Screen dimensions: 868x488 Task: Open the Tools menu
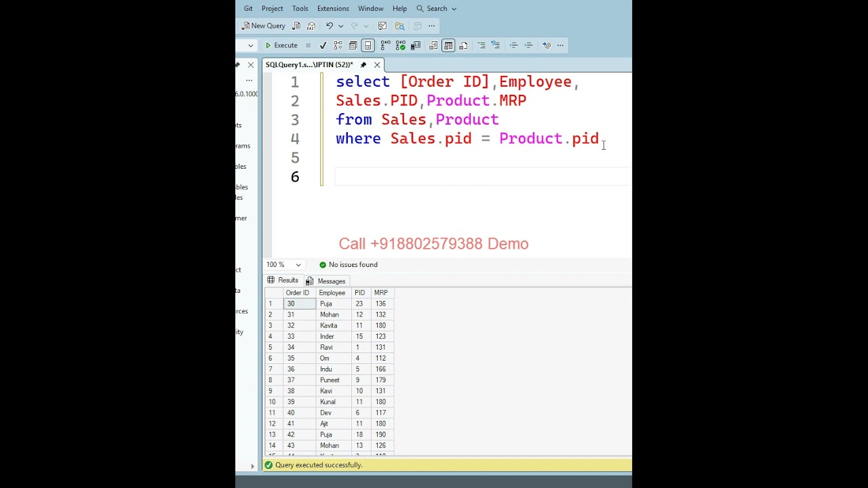(300, 9)
